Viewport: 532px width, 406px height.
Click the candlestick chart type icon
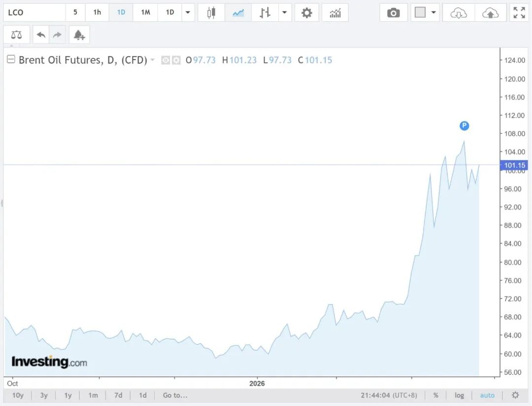coord(211,13)
